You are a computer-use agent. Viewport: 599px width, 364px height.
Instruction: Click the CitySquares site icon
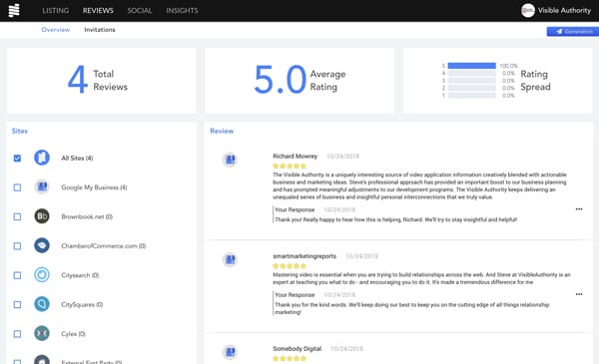pyautogui.click(x=42, y=304)
